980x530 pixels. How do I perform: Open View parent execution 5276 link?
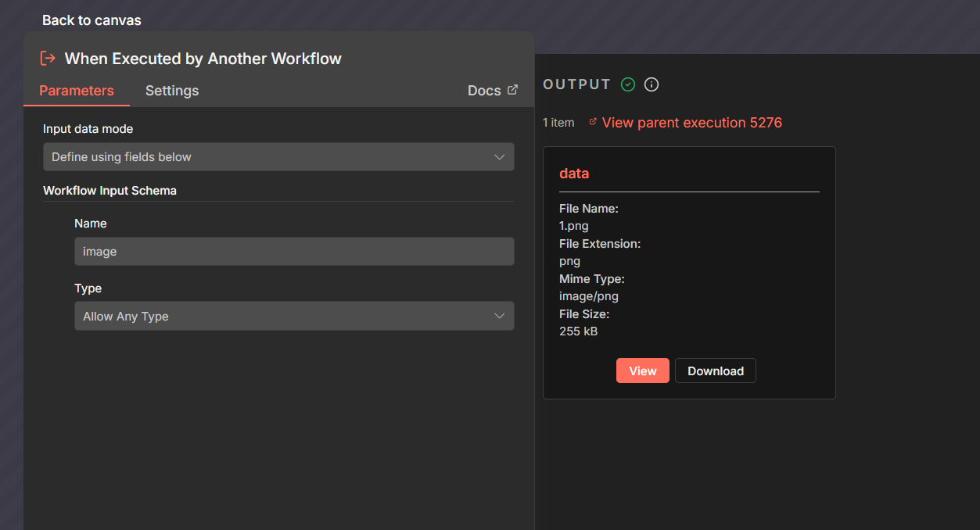click(691, 123)
